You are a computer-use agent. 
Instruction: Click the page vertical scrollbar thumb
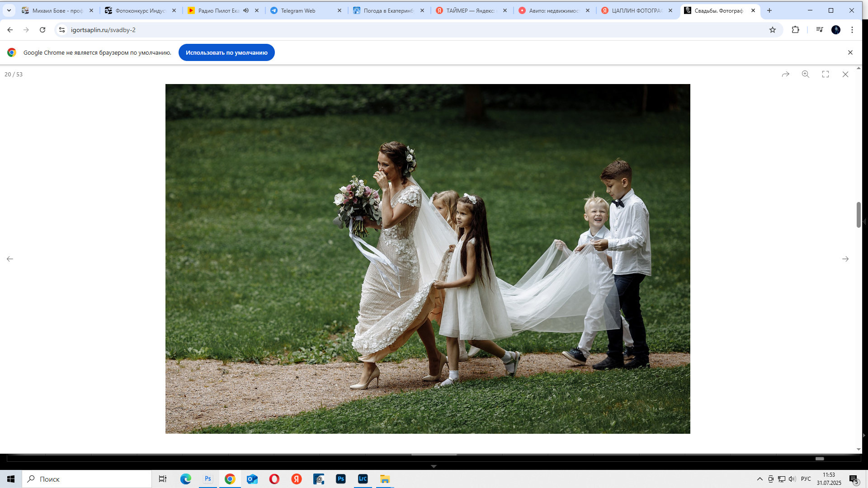[859, 215]
